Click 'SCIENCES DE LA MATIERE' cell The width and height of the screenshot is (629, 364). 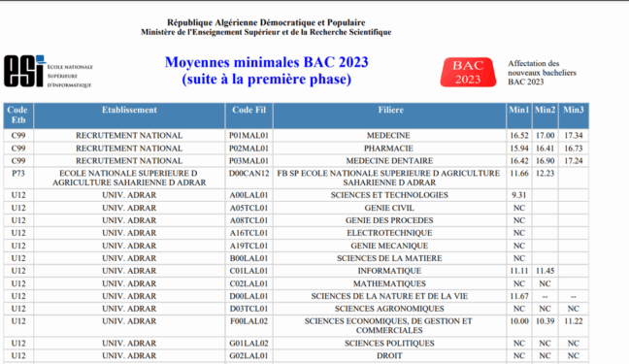pos(389,258)
